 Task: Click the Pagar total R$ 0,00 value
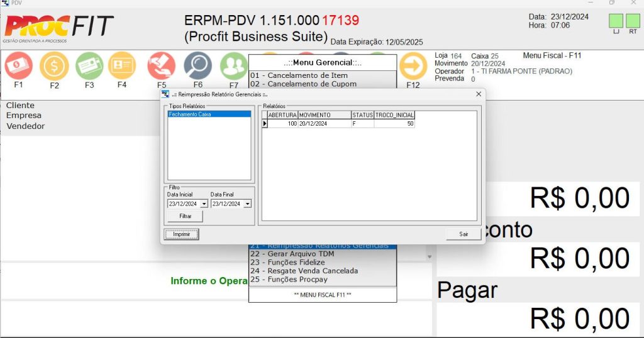coord(579,319)
